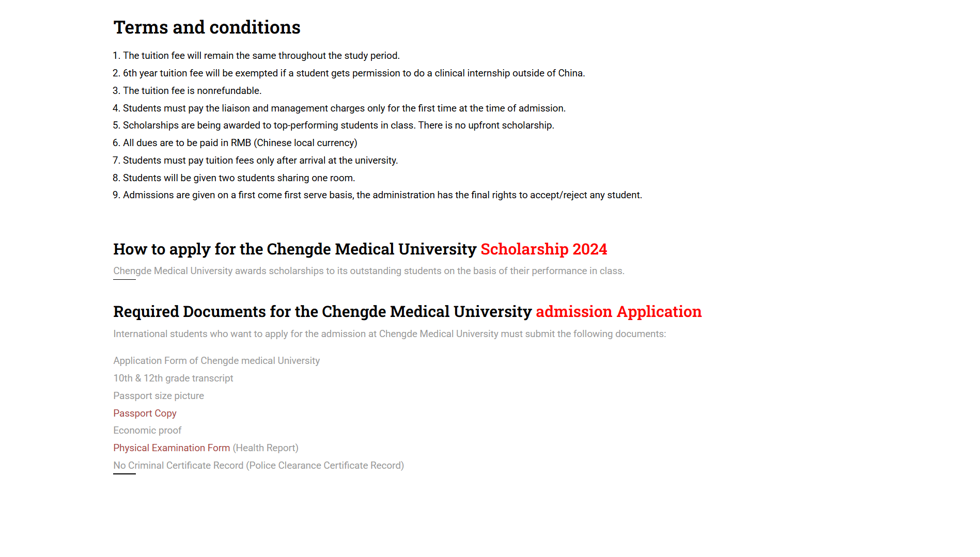
Task: Select the Economic proof item
Action: (x=147, y=431)
